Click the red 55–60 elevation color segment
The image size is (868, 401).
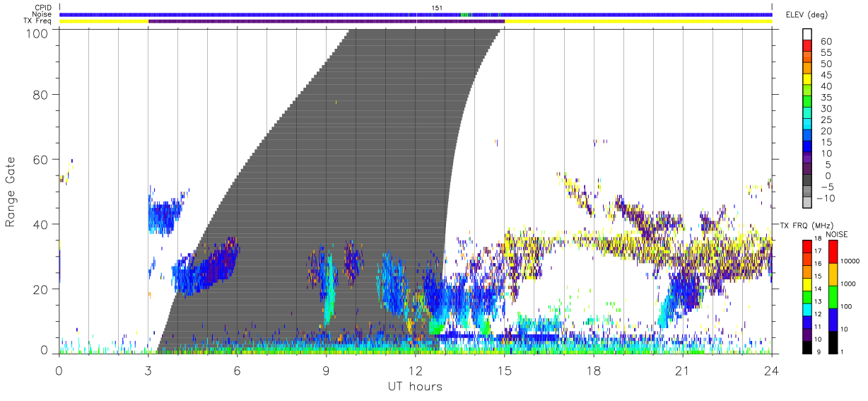pyautogui.click(x=808, y=47)
